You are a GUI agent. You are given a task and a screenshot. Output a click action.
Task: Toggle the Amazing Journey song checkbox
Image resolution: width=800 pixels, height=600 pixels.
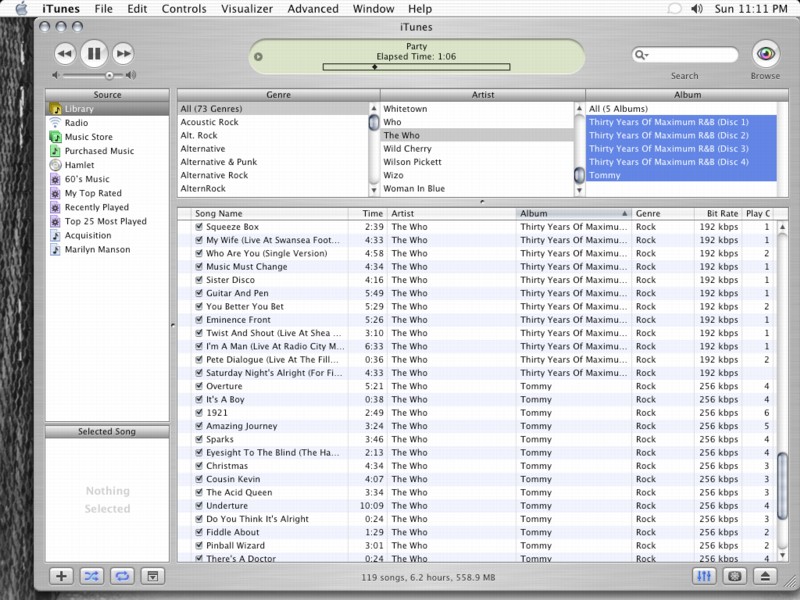pos(199,426)
